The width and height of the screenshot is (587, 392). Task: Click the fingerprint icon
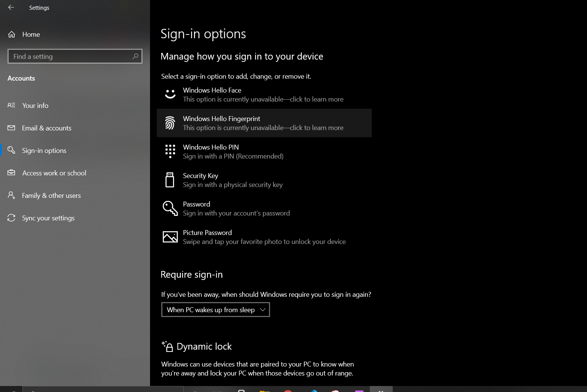[x=170, y=123]
